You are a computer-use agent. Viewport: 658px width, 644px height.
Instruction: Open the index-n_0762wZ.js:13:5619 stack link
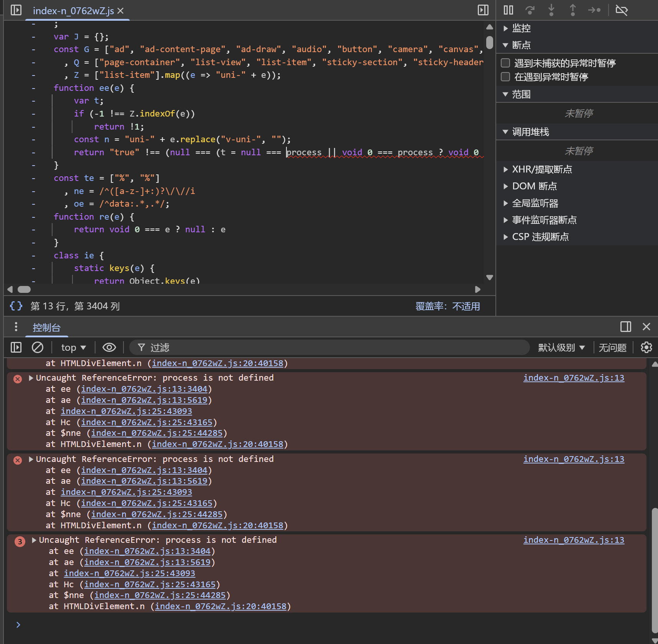tap(144, 400)
